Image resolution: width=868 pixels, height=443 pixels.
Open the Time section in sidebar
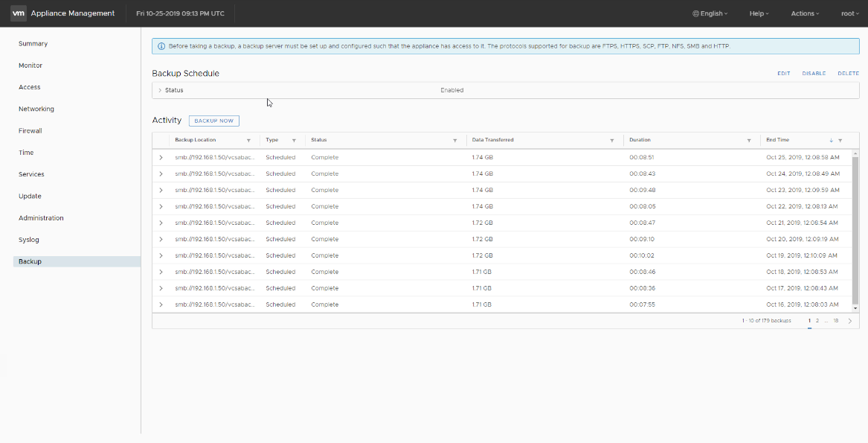click(26, 153)
